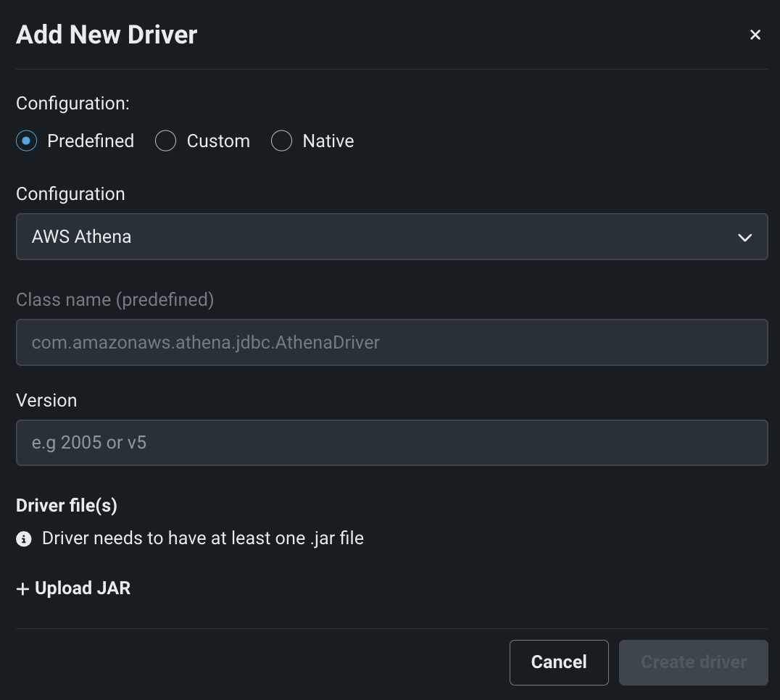Select the Predefined radio button

pos(26,141)
